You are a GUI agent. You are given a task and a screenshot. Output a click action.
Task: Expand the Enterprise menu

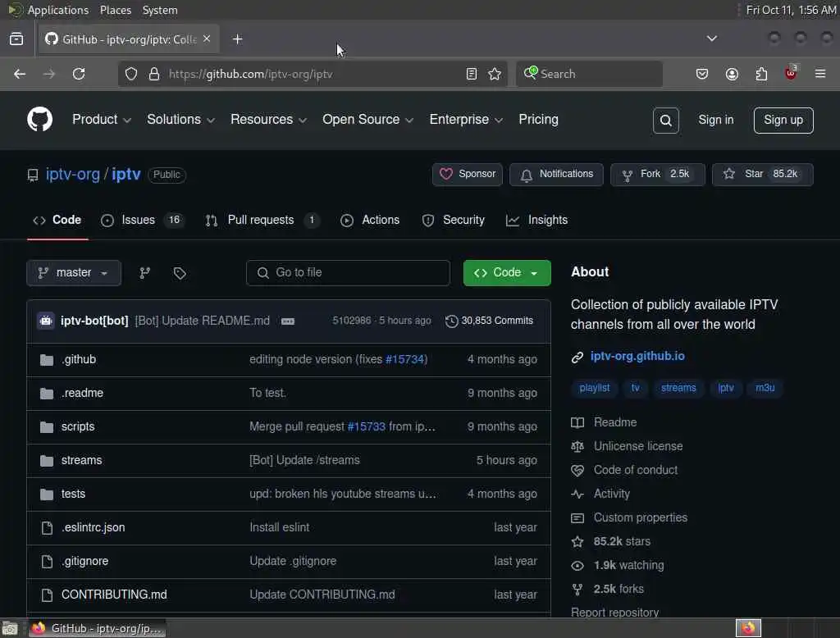coord(466,120)
